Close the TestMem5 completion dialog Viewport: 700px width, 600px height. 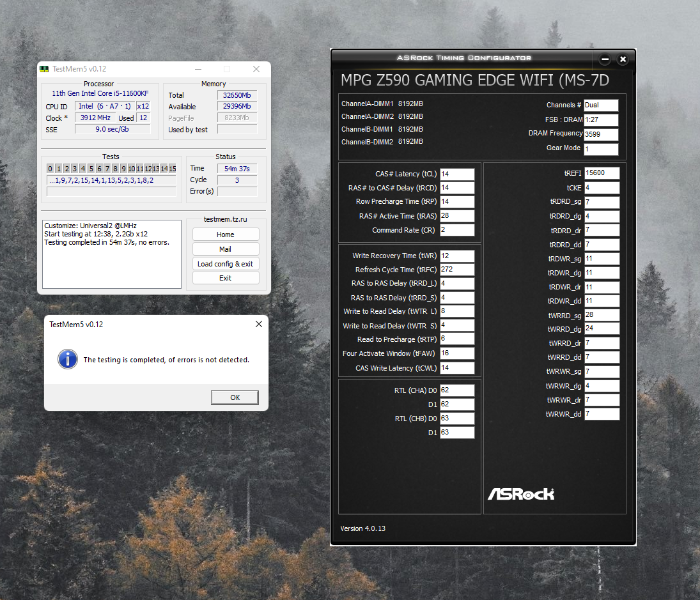pyautogui.click(x=258, y=325)
